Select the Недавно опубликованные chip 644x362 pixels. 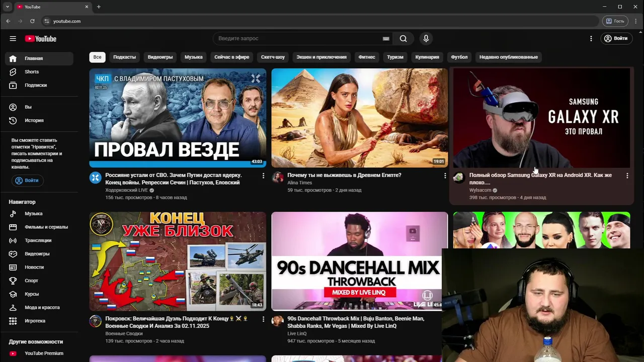pos(508,57)
